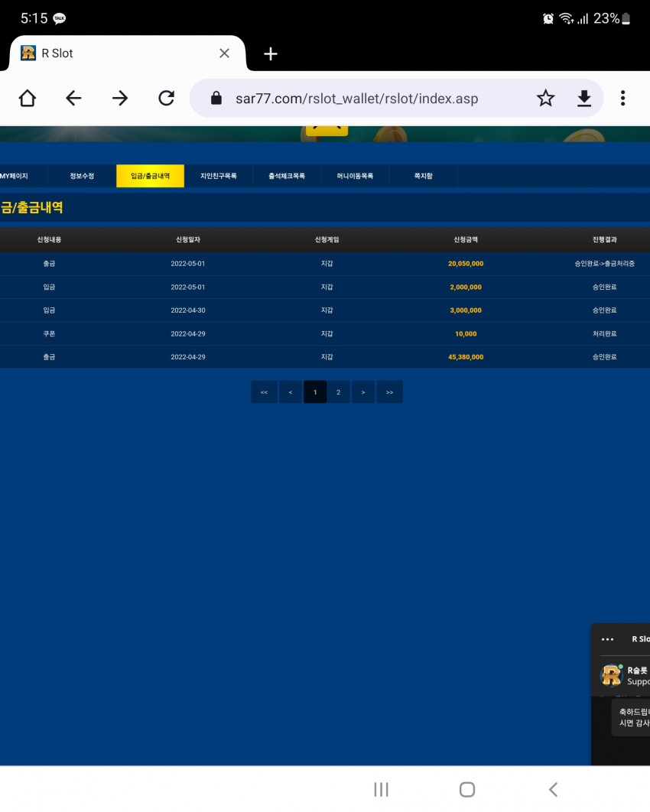Tap the R Slot favicon on the tab
The image size is (650, 812).
[28, 53]
